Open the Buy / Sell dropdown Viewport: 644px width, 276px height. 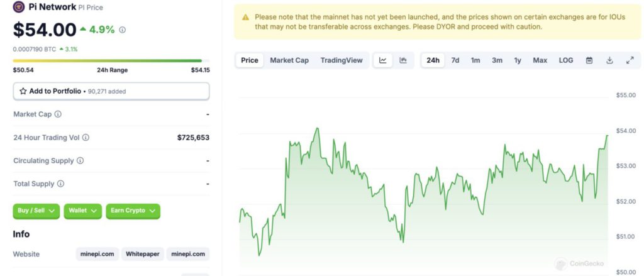tap(36, 211)
